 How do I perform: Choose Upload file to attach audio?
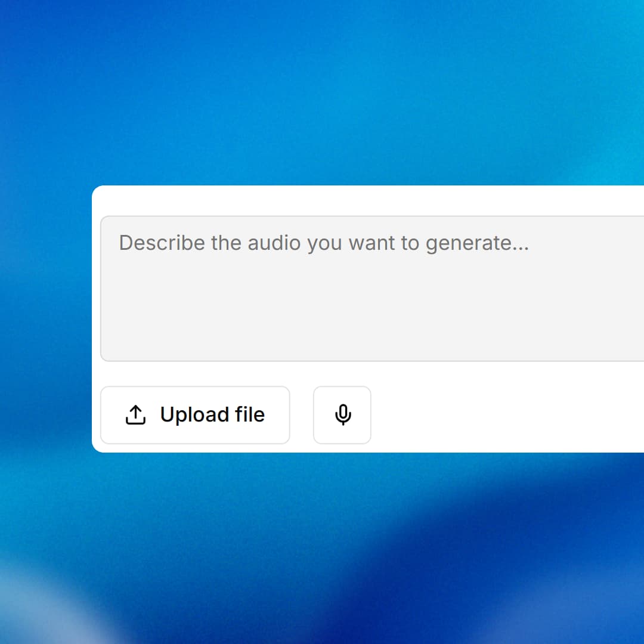point(195,415)
